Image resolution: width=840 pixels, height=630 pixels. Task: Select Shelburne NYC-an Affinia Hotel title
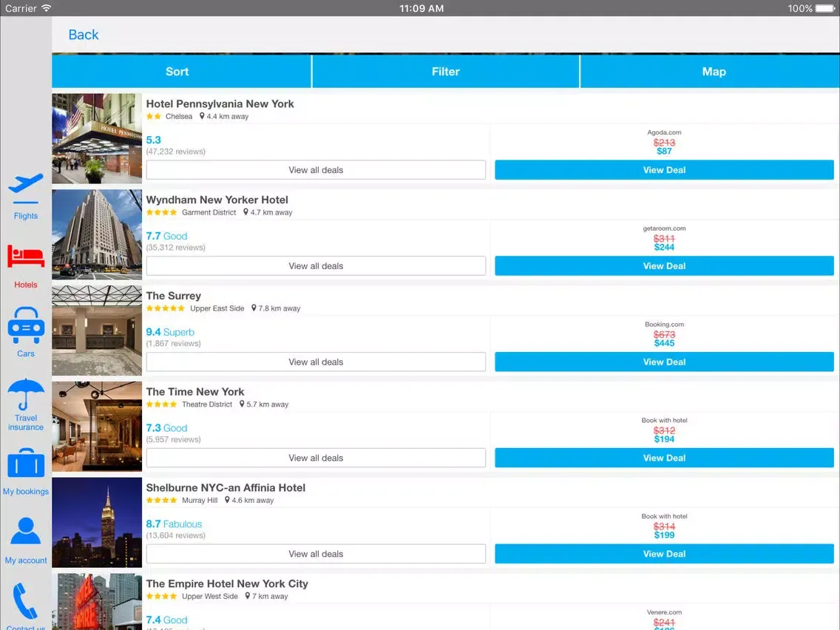(226, 487)
